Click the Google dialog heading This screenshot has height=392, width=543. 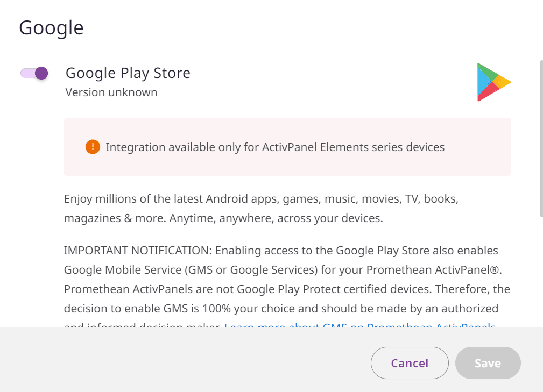click(51, 27)
